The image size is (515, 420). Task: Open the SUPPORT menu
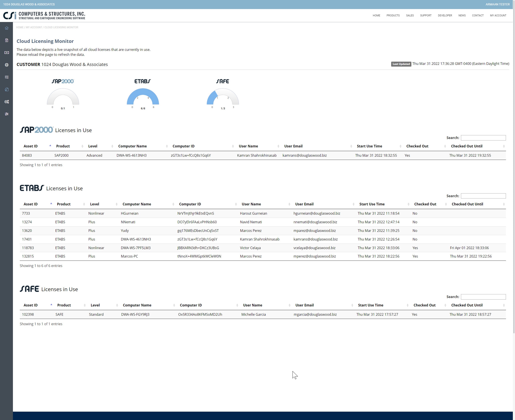pos(426,16)
